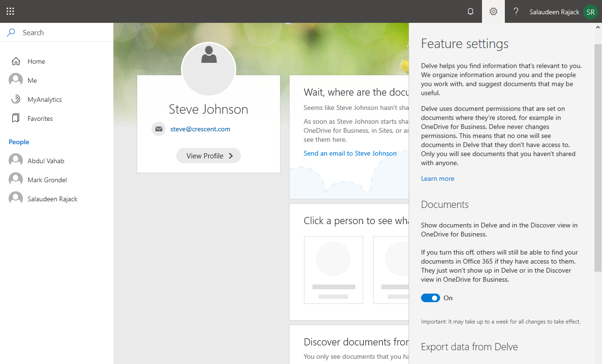Open the Help question mark icon
The image size is (602, 364).
click(x=516, y=11)
